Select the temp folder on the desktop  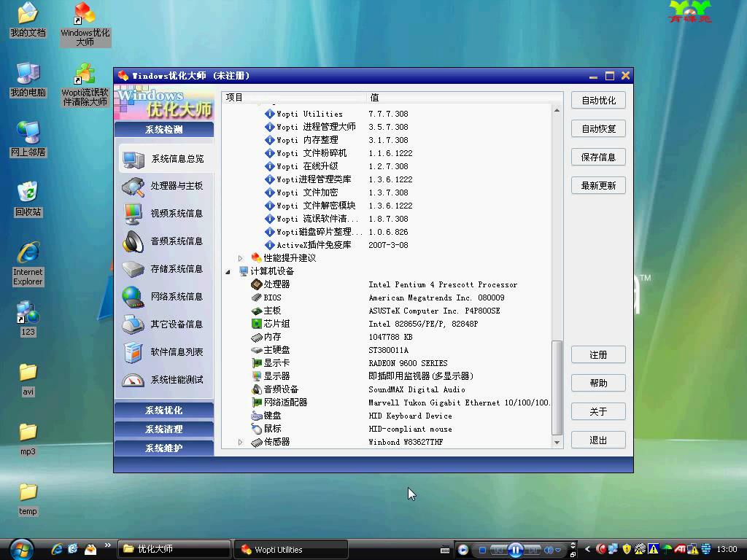(x=28, y=499)
